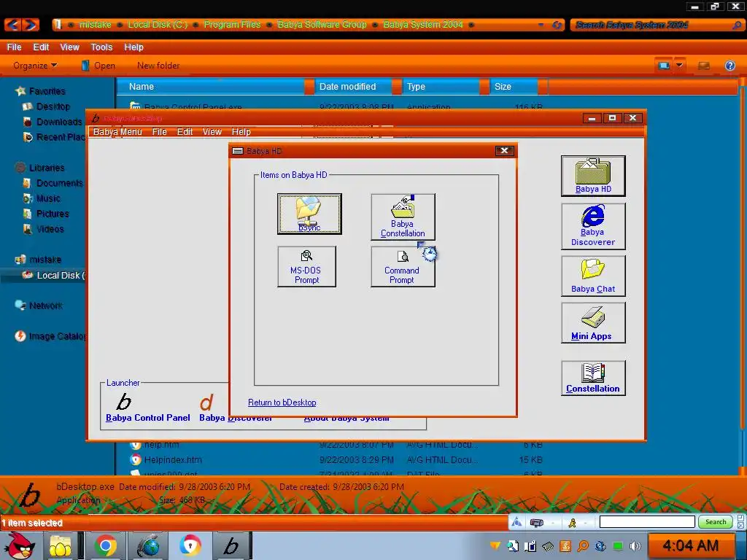This screenshot has width=747, height=560.
Task: Click New folder in Explorer toolbar
Action: [x=158, y=65]
